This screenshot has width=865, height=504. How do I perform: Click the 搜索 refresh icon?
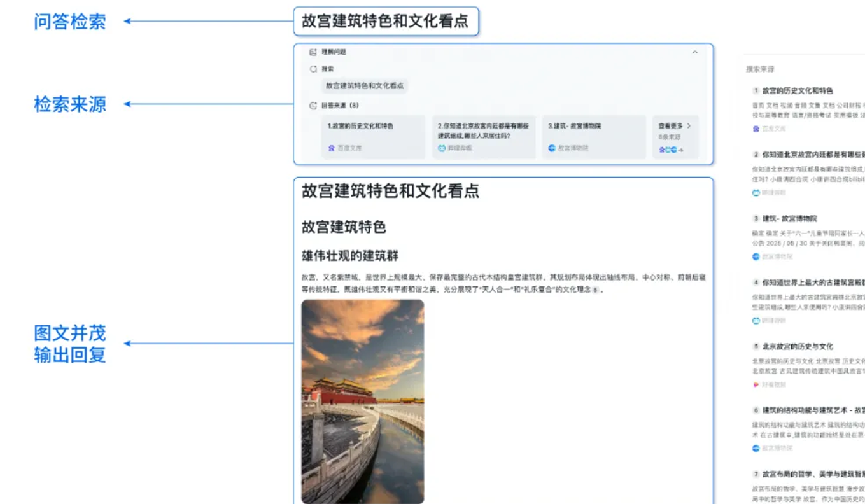click(x=313, y=69)
